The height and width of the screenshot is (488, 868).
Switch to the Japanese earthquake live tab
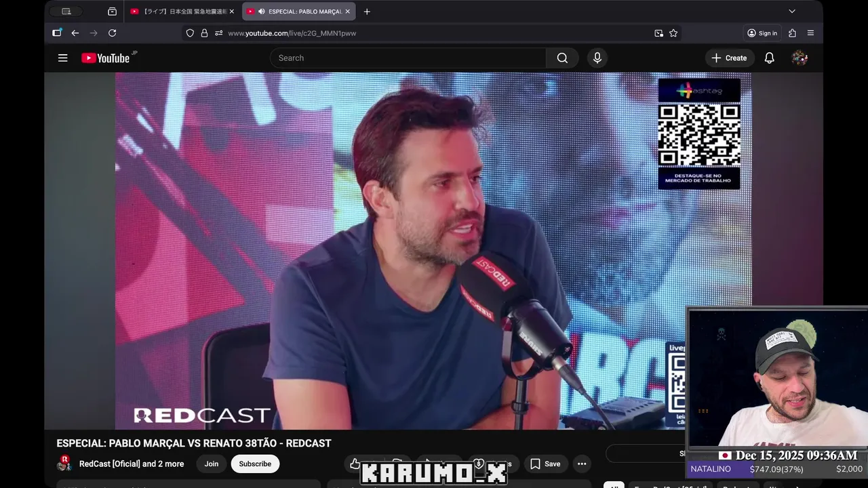coord(182,12)
